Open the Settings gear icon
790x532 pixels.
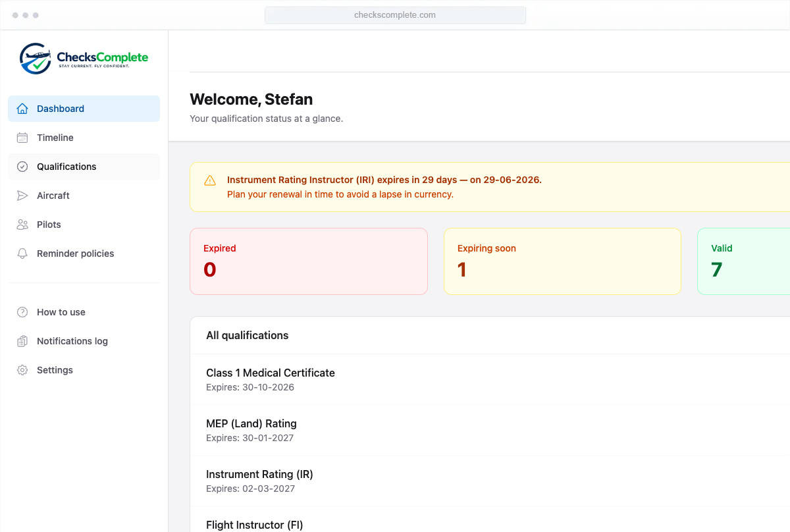click(22, 370)
